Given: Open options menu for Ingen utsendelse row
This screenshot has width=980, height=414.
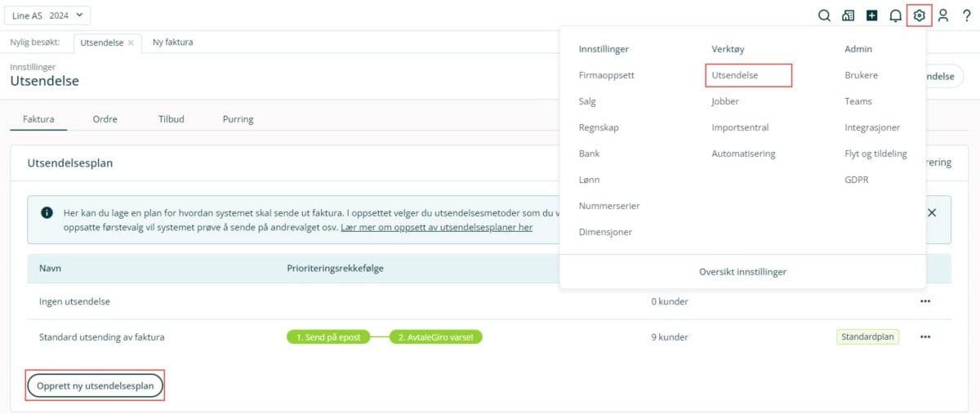Looking at the screenshot, I should (x=924, y=301).
